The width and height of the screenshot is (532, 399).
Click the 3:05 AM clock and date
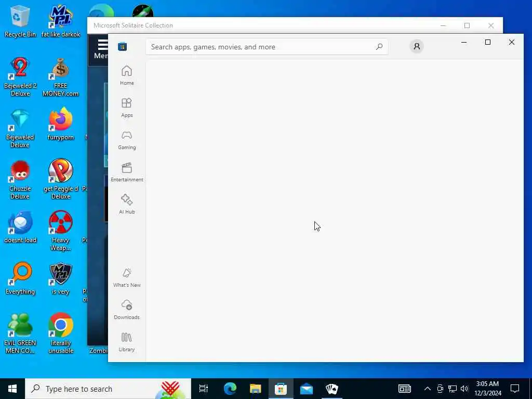[487, 389]
